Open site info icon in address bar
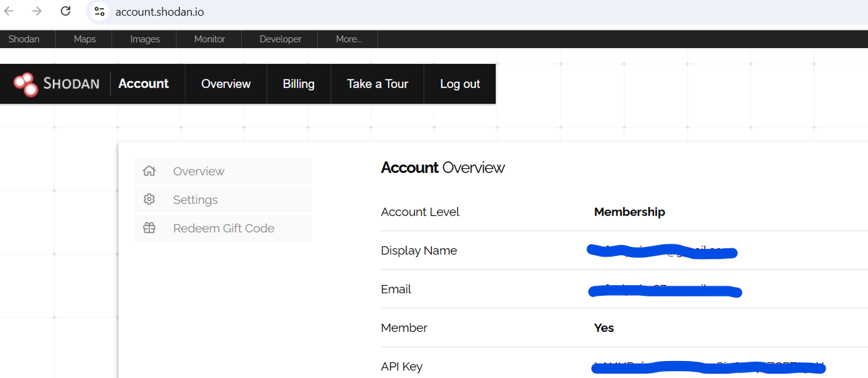This screenshot has width=868, height=378. click(x=100, y=12)
